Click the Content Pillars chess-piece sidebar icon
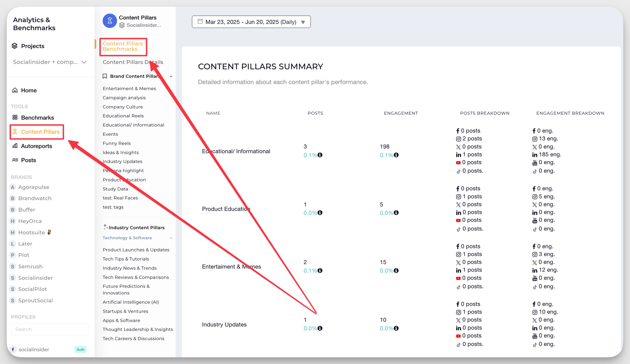Screen dimensions: 630x364 [15, 132]
